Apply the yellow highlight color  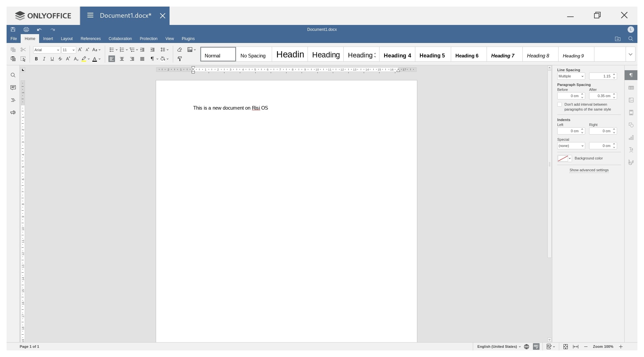[x=84, y=59]
